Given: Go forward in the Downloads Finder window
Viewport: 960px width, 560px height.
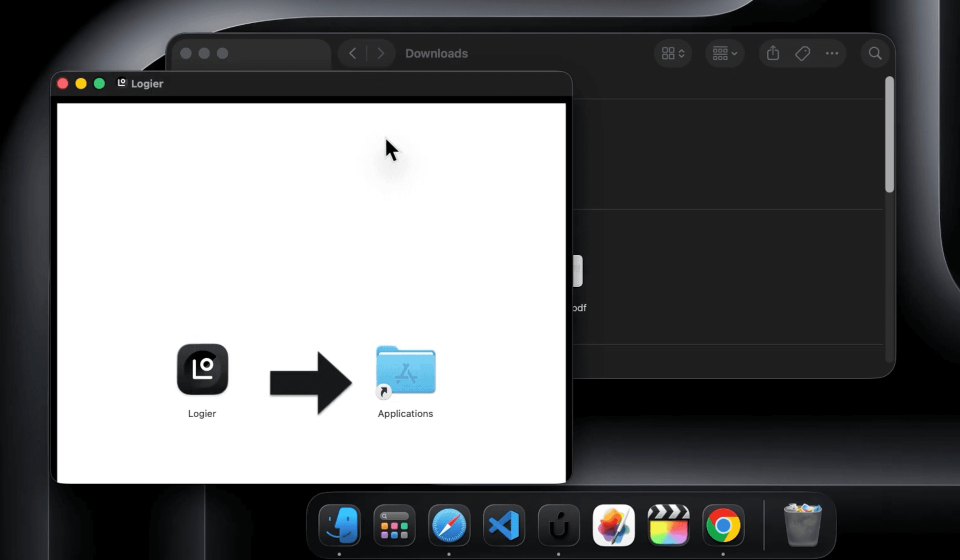Looking at the screenshot, I should 380,53.
